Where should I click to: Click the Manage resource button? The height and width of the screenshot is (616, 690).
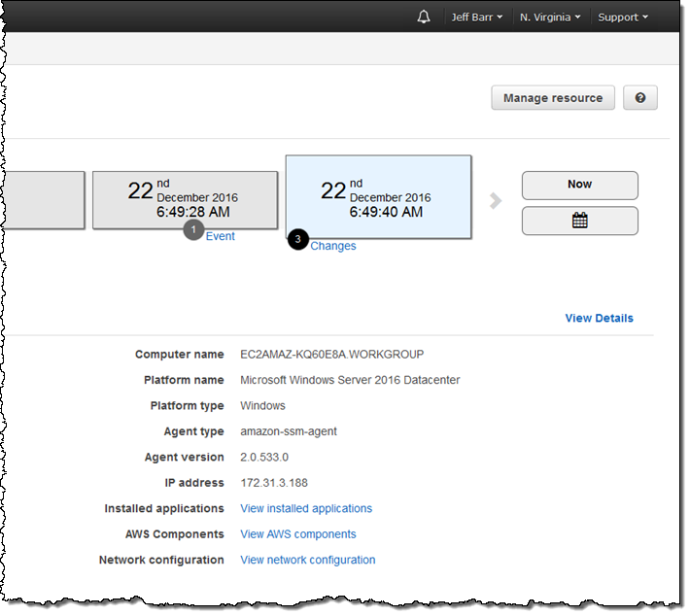tap(552, 98)
